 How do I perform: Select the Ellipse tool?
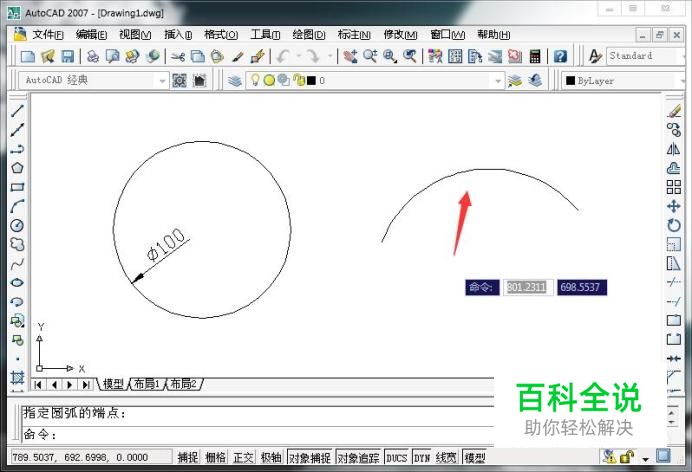pyautogui.click(x=17, y=283)
